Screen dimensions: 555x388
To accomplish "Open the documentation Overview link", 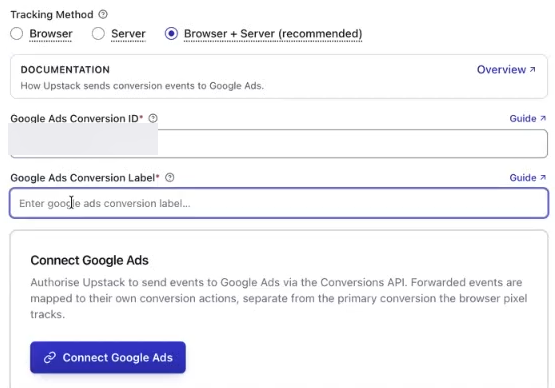I will [506, 70].
